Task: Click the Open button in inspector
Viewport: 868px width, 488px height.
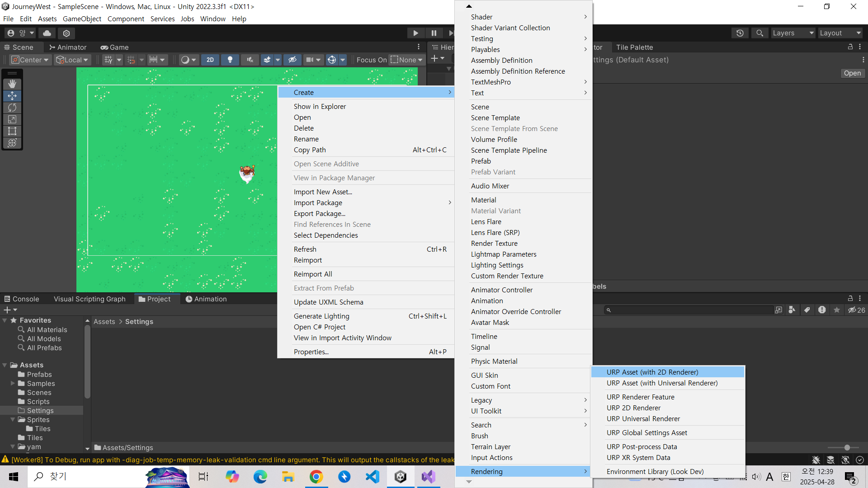Action: (x=852, y=73)
